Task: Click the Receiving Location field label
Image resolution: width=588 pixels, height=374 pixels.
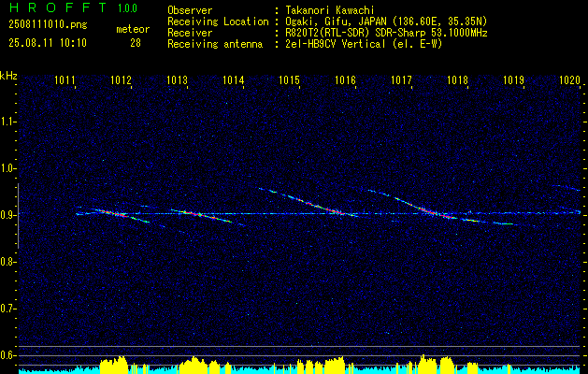Action: 218,22
